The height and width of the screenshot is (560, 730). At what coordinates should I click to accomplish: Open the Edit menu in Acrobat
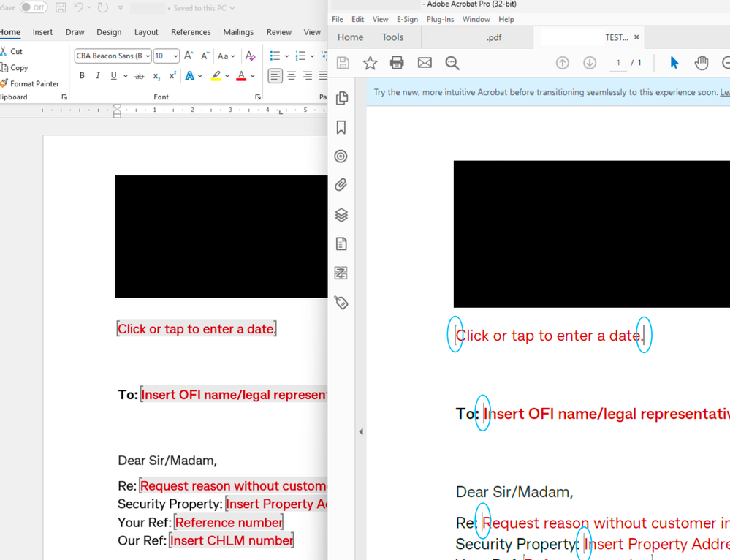tap(357, 19)
